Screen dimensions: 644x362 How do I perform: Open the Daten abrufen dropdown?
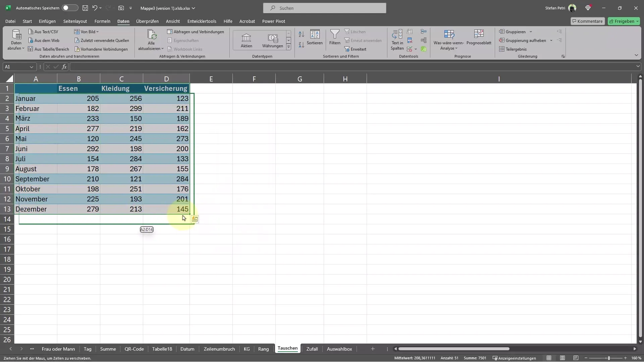coord(16,40)
